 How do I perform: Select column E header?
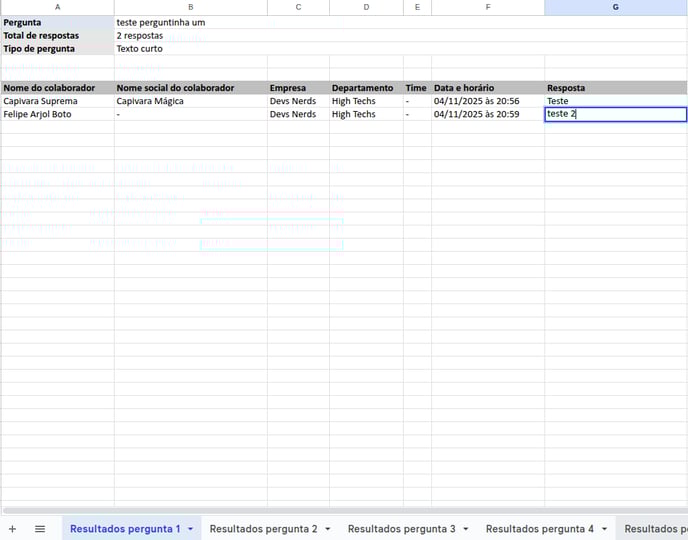coord(417,7)
